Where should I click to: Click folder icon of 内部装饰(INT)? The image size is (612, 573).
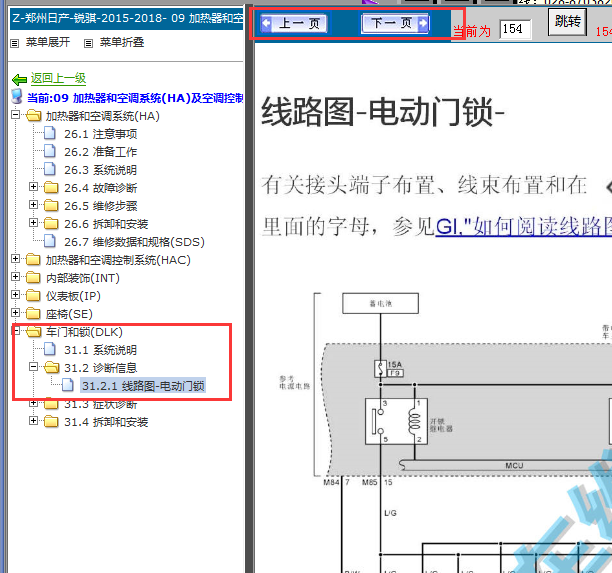[33, 278]
